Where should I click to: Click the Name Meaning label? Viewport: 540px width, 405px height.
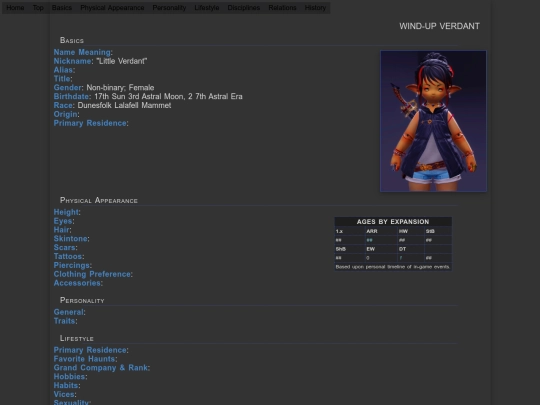tap(82, 52)
